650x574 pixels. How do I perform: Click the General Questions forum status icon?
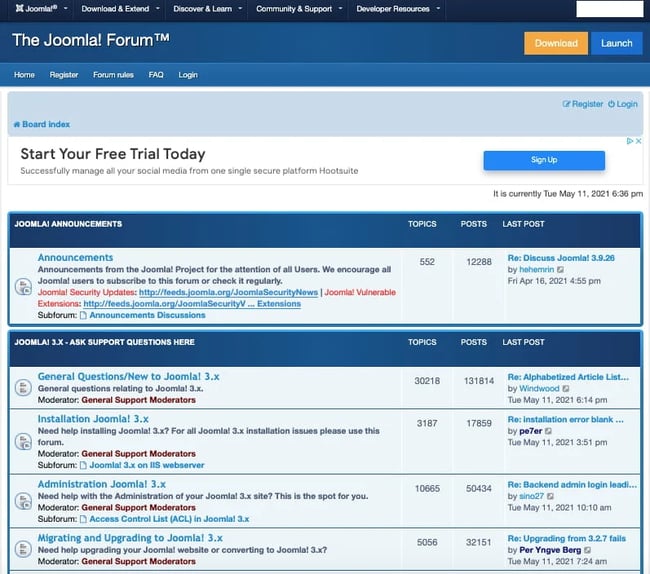click(23, 387)
